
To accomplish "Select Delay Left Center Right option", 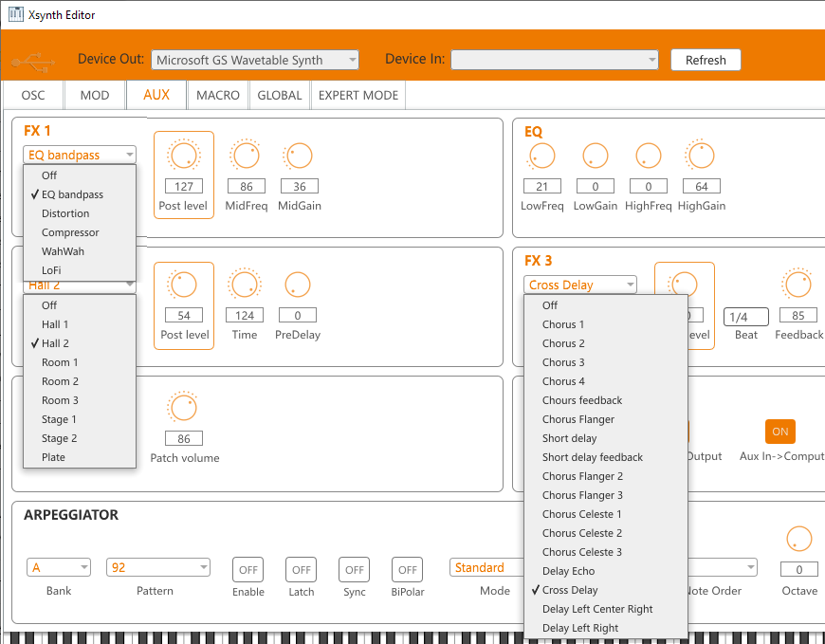I will pos(606,609).
